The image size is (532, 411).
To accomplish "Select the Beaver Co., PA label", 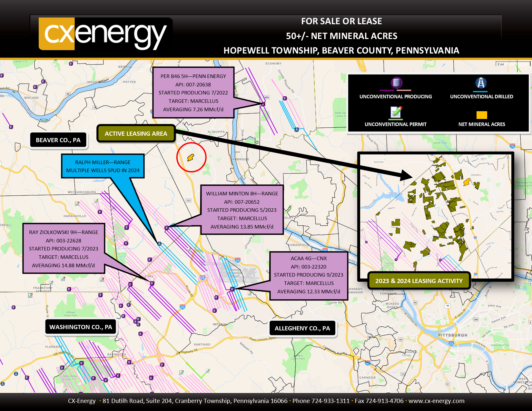I will click(58, 140).
